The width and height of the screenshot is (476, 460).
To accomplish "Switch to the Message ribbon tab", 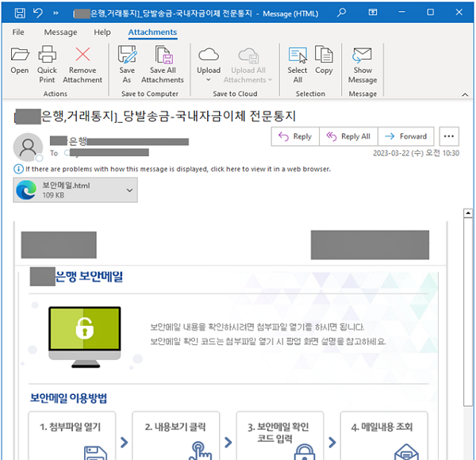I will 60,33.
